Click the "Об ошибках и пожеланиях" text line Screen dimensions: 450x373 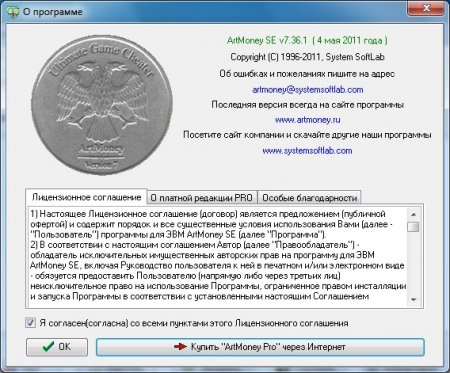point(307,74)
